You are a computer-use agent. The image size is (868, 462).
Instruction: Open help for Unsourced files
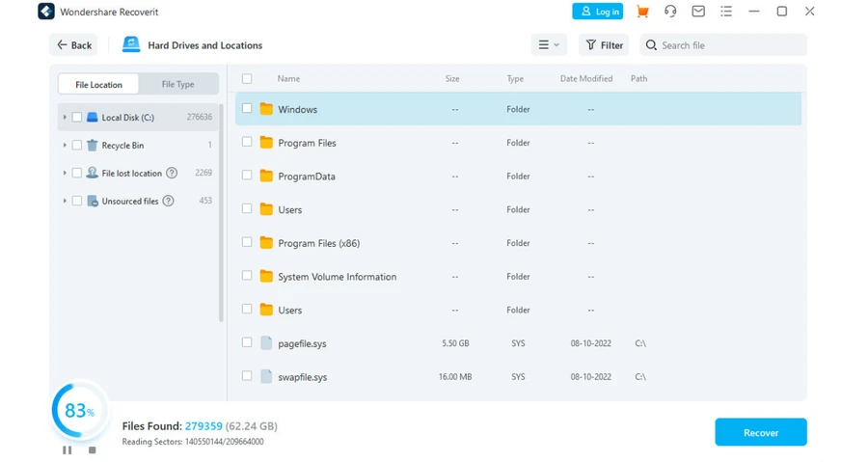pos(168,201)
